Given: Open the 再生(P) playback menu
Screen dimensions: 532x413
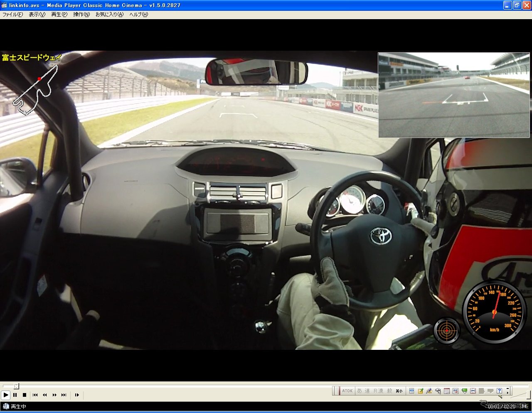Looking at the screenshot, I should coord(59,15).
